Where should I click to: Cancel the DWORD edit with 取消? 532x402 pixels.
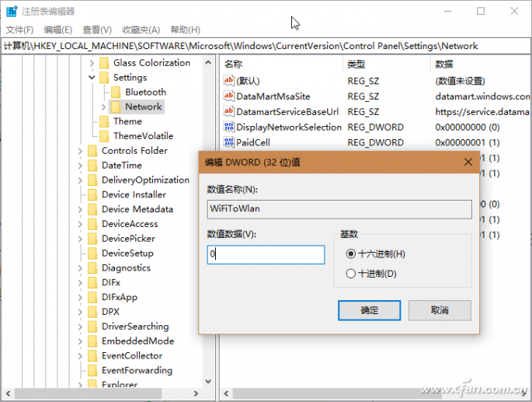pyautogui.click(x=440, y=310)
